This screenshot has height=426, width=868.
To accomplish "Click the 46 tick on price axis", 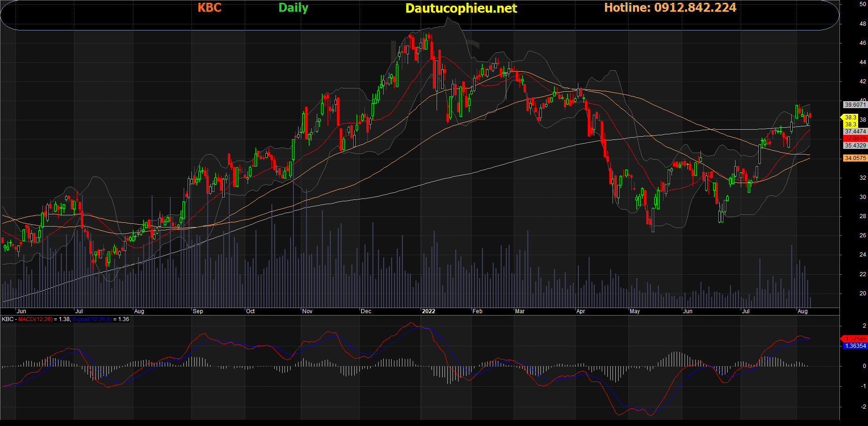I will coord(862,43).
